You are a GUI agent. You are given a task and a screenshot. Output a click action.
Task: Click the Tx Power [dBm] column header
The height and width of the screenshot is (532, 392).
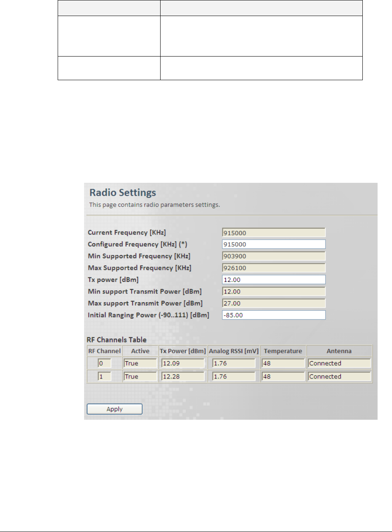183,351
